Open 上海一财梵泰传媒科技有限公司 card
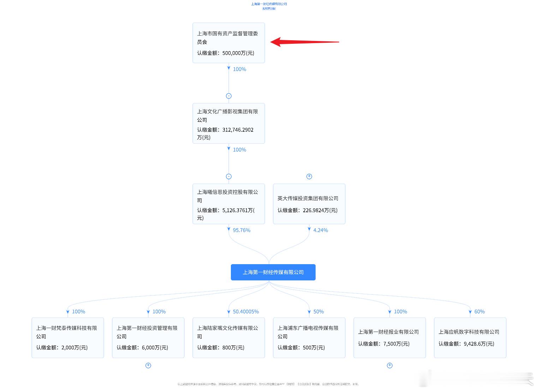 (68, 338)
